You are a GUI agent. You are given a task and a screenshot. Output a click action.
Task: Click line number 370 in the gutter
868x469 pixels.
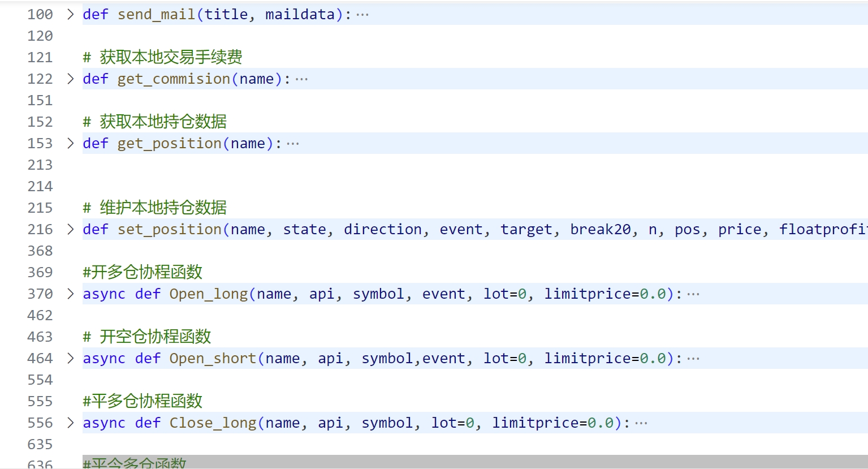pos(40,294)
